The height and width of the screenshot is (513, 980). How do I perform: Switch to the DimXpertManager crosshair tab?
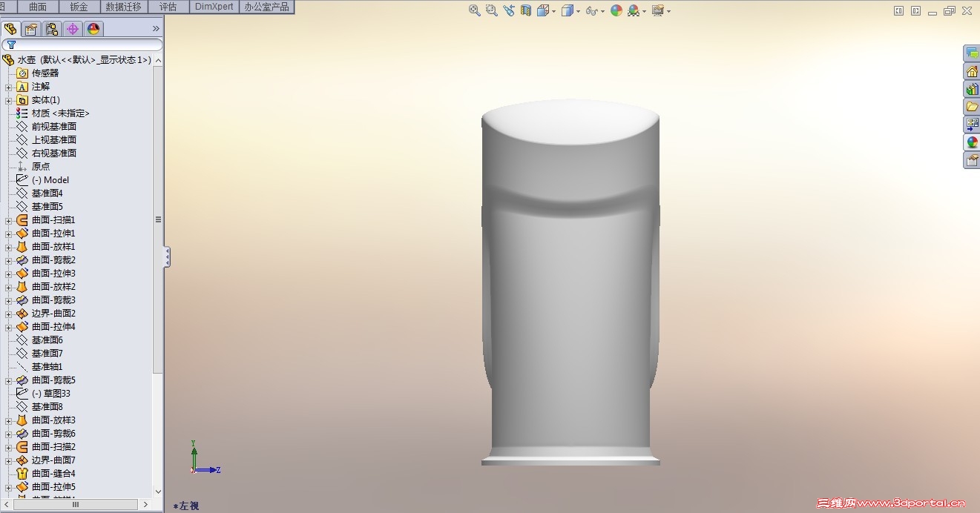[73, 29]
